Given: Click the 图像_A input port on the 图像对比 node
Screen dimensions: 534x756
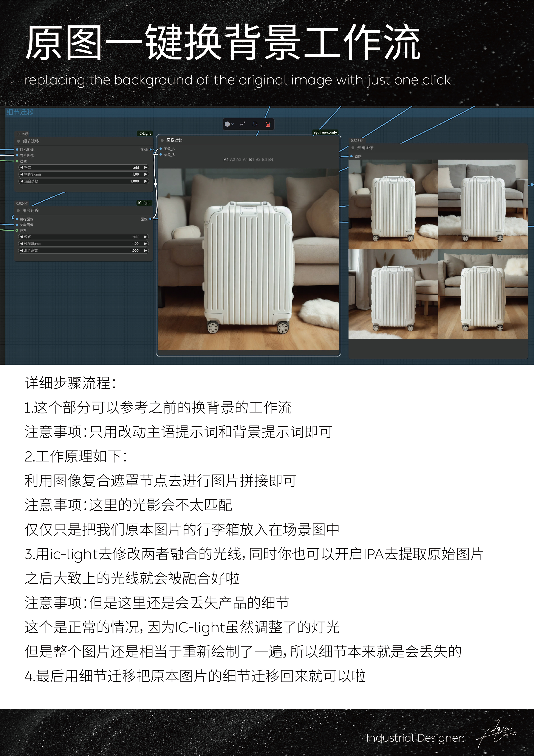Looking at the screenshot, I should click(x=161, y=149).
